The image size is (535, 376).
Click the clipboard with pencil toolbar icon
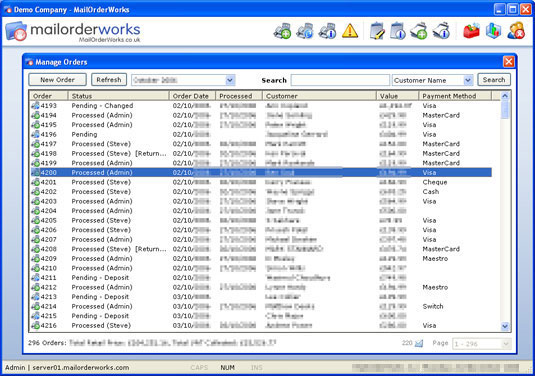[x=377, y=31]
